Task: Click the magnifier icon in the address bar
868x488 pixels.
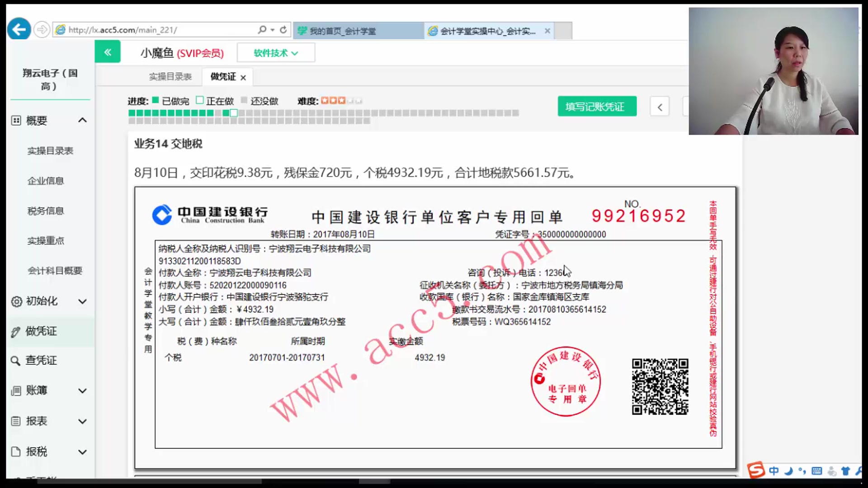Action: [x=262, y=30]
